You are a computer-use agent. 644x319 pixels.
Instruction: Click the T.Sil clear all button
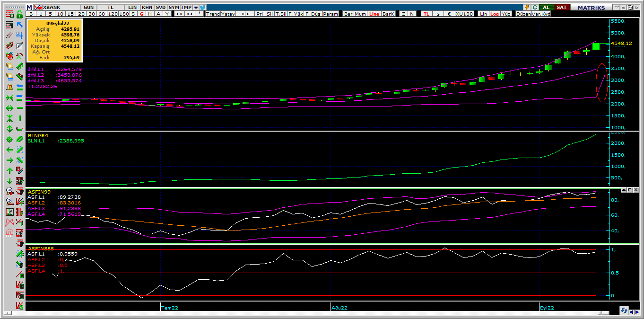(280, 14)
